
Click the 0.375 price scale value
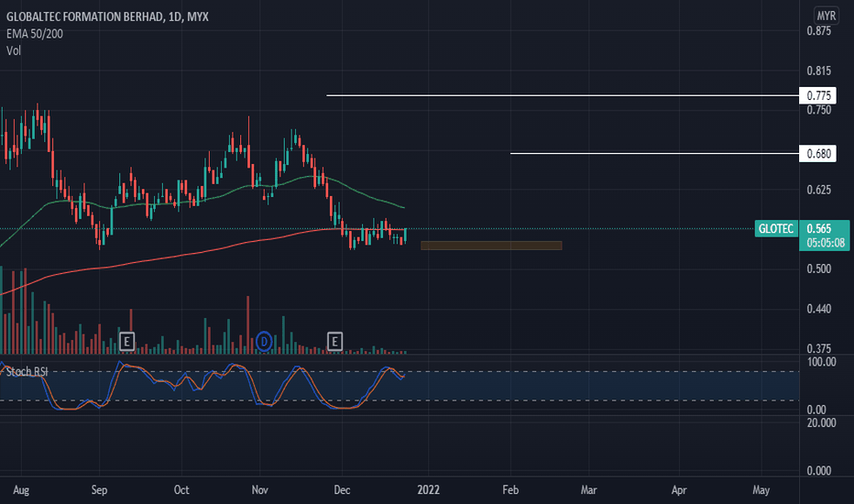tap(818, 348)
